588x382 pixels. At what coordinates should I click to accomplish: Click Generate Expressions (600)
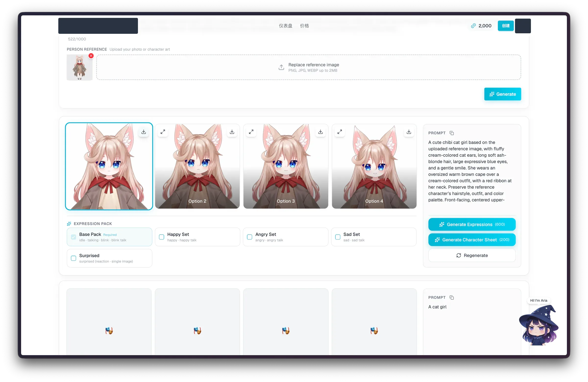pyautogui.click(x=472, y=225)
